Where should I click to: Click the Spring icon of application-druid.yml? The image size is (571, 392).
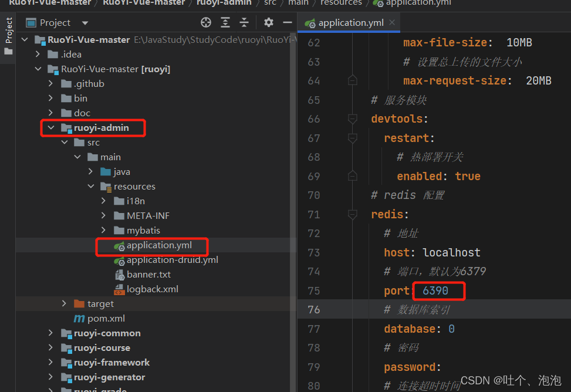[x=120, y=261]
